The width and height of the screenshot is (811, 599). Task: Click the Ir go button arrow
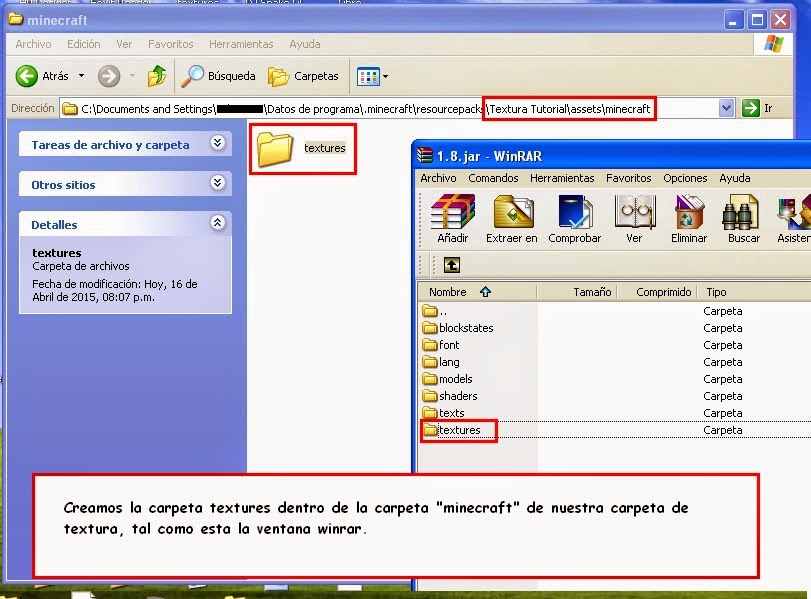pos(750,108)
